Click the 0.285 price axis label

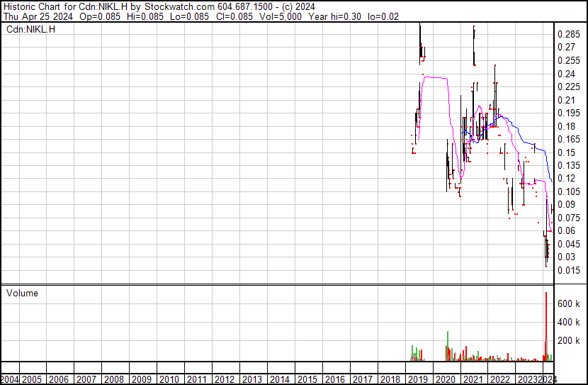570,34
